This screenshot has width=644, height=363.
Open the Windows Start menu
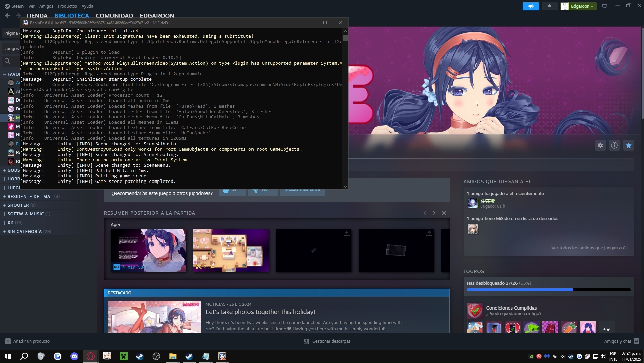coord(8,356)
